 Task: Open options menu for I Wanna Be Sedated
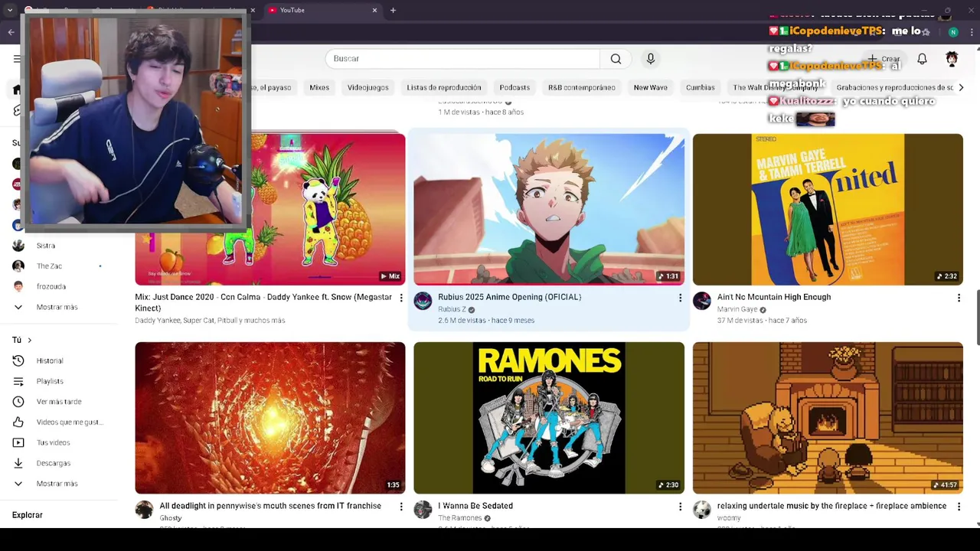pyautogui.click(x=680, y=507)
